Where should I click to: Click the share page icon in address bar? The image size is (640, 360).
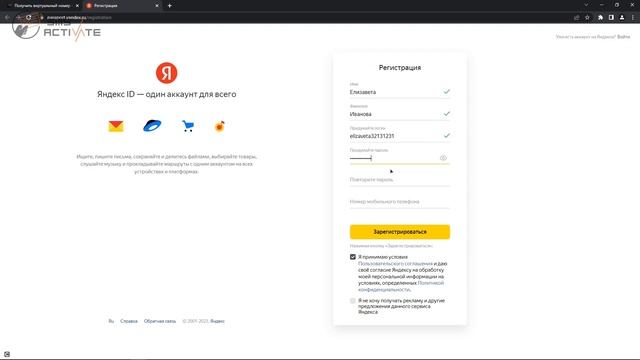click(577, 18)
